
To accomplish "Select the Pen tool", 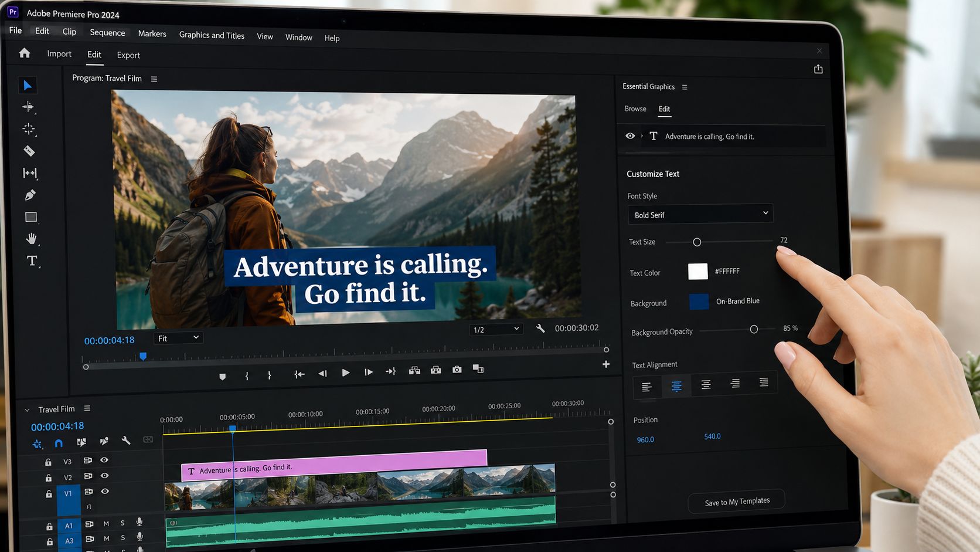I will [30, 195].
